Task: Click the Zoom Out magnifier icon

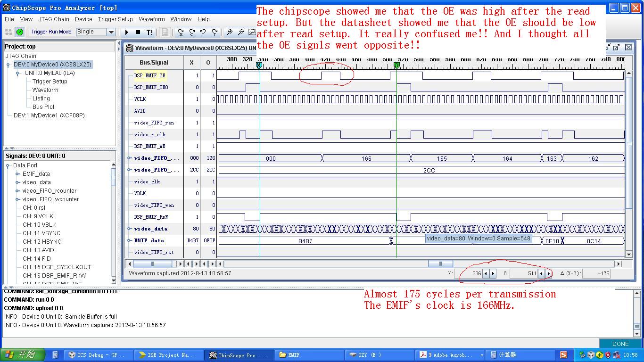Action: point(241,32)
